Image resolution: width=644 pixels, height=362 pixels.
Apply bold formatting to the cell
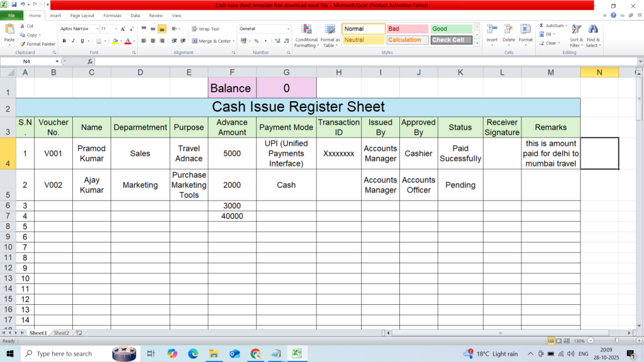coord(64,41)
